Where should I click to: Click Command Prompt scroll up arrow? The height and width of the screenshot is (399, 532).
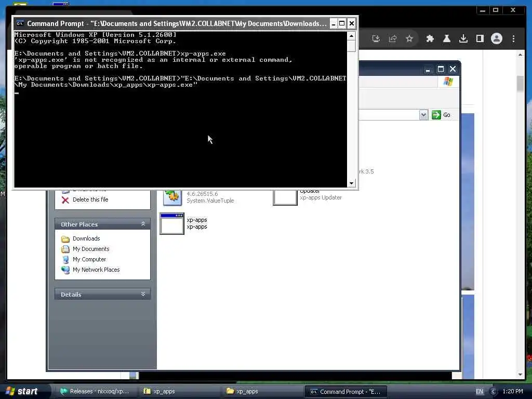(351, 36)
